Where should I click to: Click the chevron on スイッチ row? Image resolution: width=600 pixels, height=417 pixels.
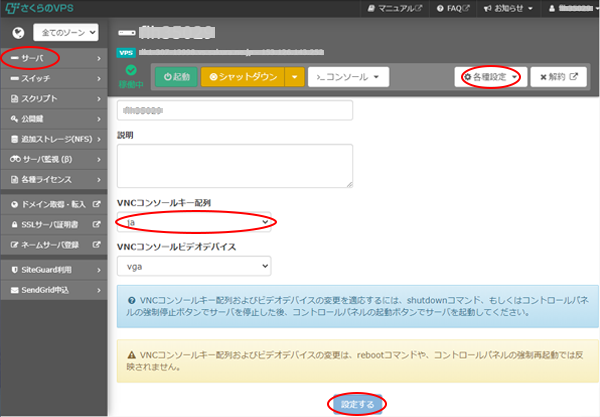pos(99,79)
